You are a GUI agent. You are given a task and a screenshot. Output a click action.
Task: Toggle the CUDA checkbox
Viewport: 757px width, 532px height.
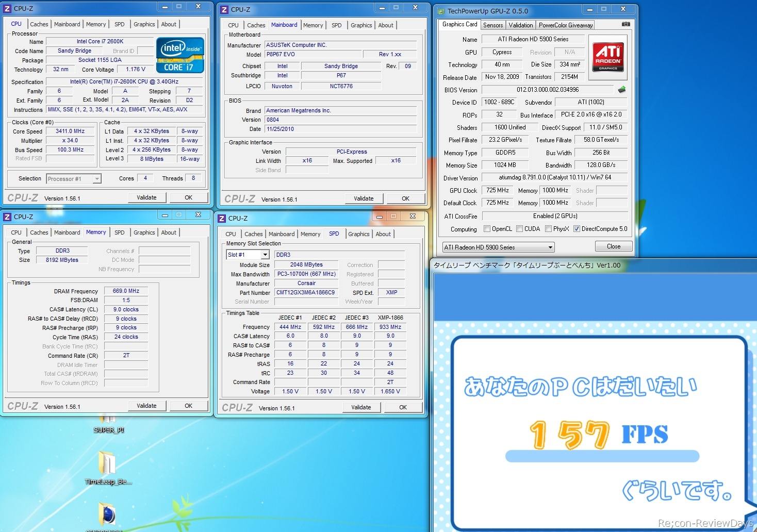(x=520, y=229)
